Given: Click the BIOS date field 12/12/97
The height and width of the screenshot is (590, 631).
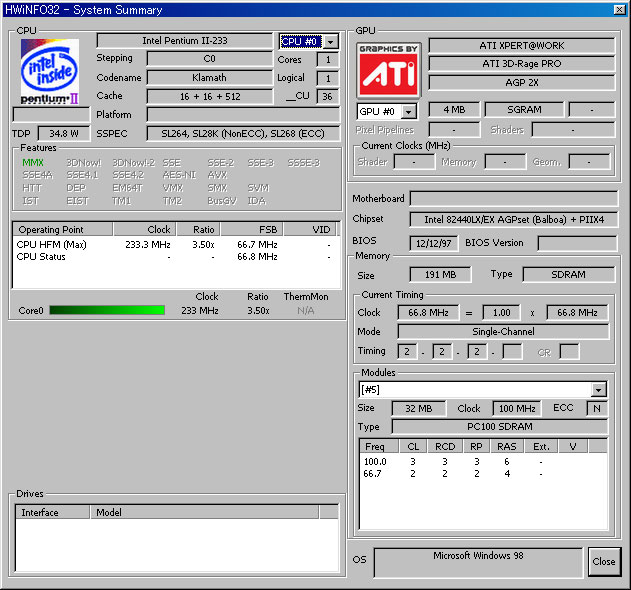Looking at the screenshot, I should click(x=433, y=243).
